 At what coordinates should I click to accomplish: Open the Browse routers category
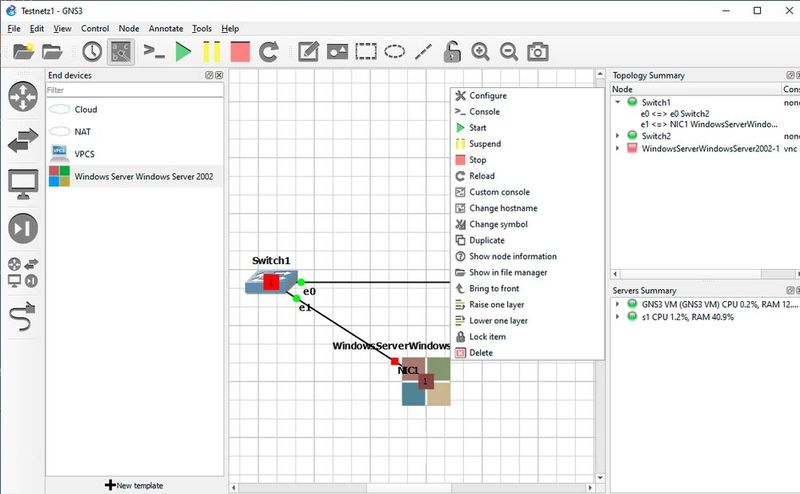[x=22, y=97]
